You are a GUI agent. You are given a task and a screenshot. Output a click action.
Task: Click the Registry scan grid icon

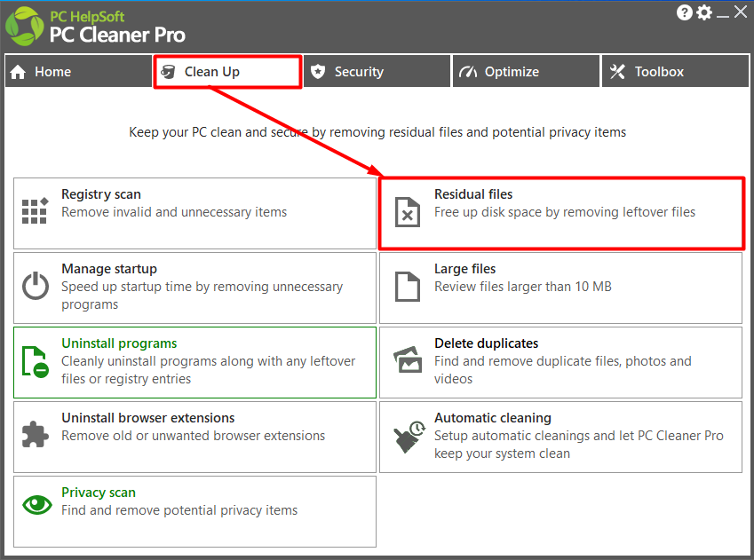tap(36, 210)
